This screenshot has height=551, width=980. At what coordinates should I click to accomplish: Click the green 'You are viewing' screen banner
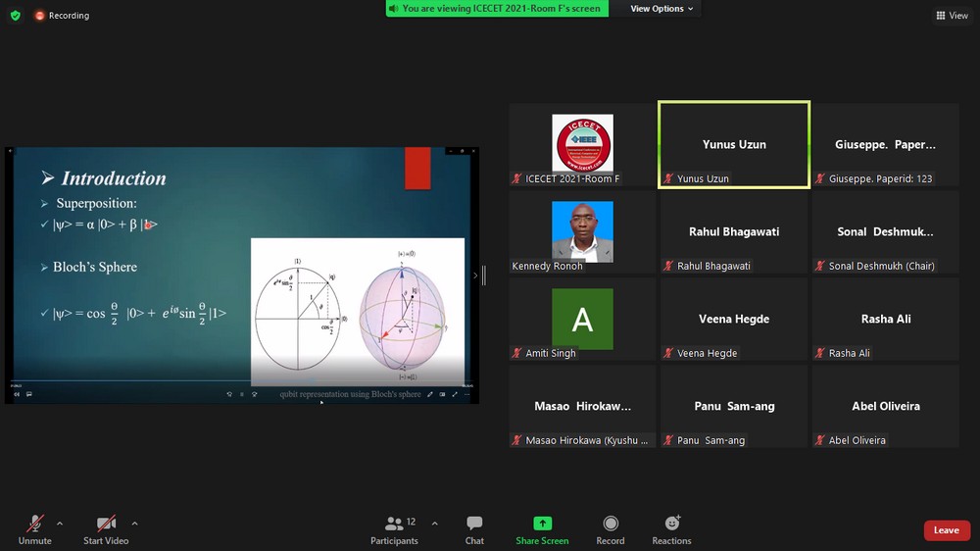click(x=497, y=9)
